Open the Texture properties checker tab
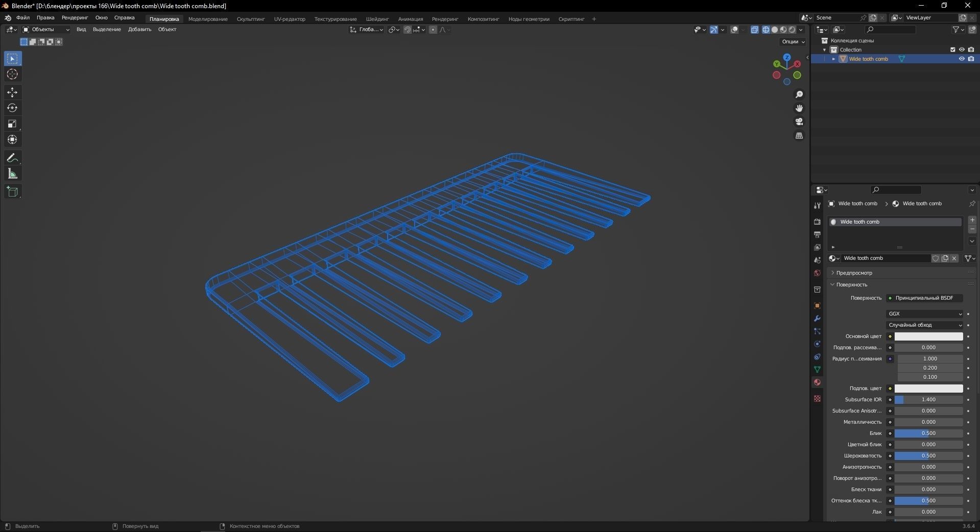980x532 pixels. (x=817, y=398)
